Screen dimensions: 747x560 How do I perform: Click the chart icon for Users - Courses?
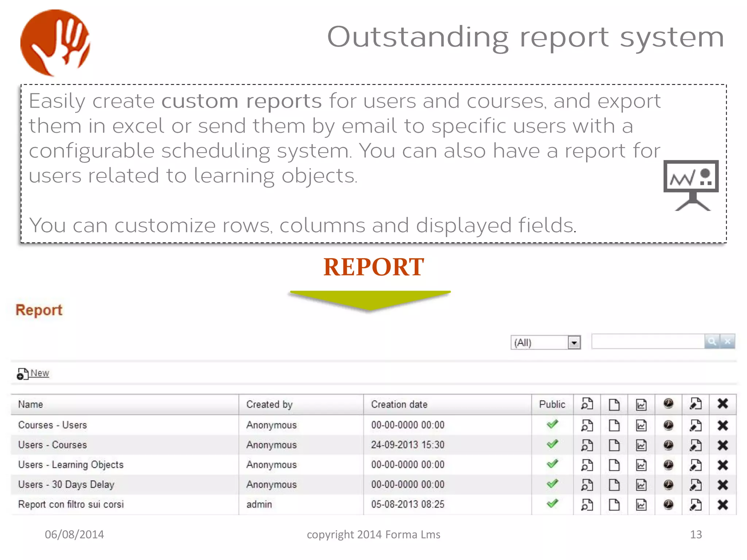coord(641,445)
